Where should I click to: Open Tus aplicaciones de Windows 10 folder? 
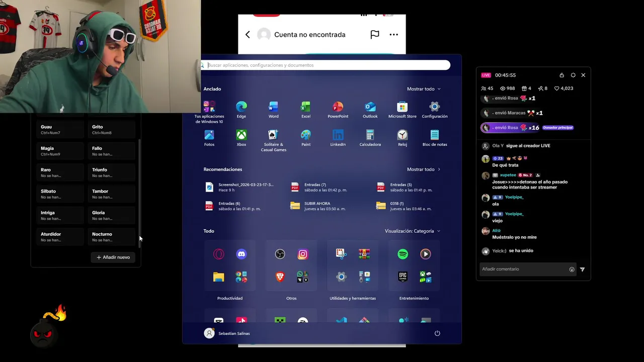(209, 112)
